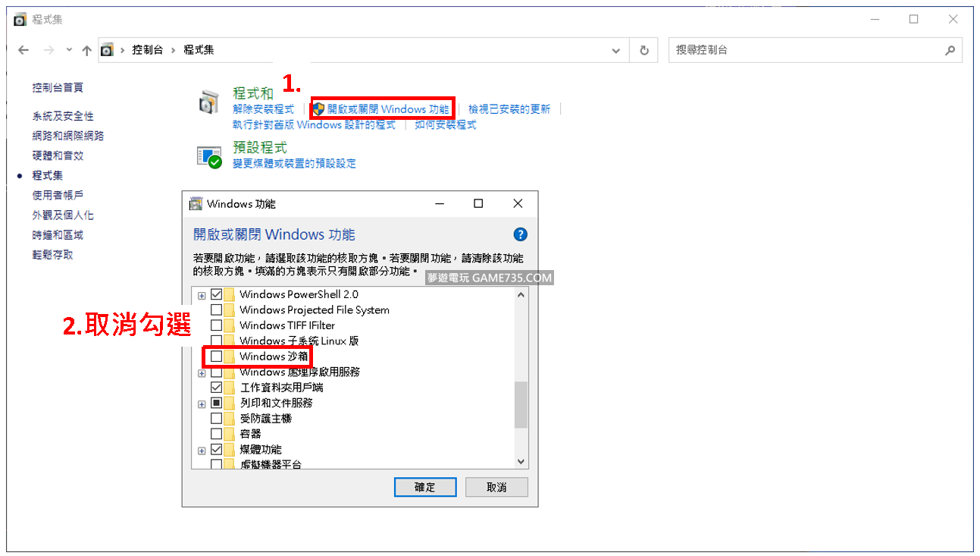This screenshot has height=556, width=980.
Task: Open 系統及安全性 category
Action: (63, 116)
